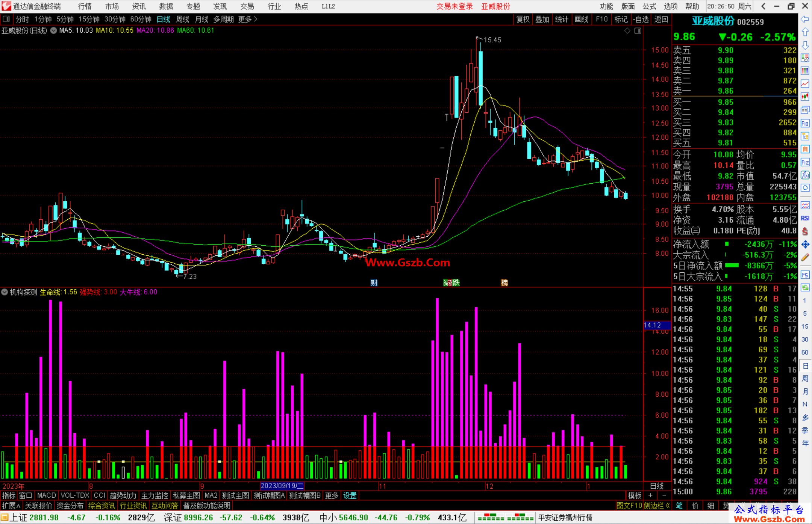
Task: Open the F12 trading icon in sidebar
Action: point(805,162)
